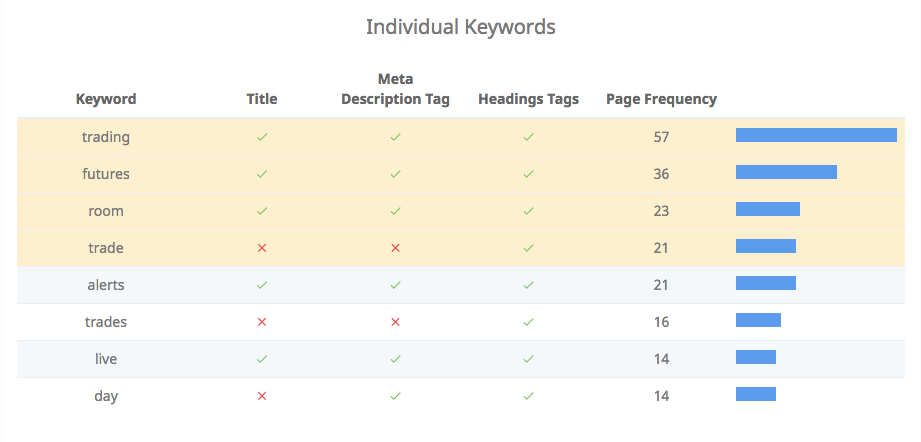
Task: Select the 'alerts' keyword cell
Action: coord(106,285)
